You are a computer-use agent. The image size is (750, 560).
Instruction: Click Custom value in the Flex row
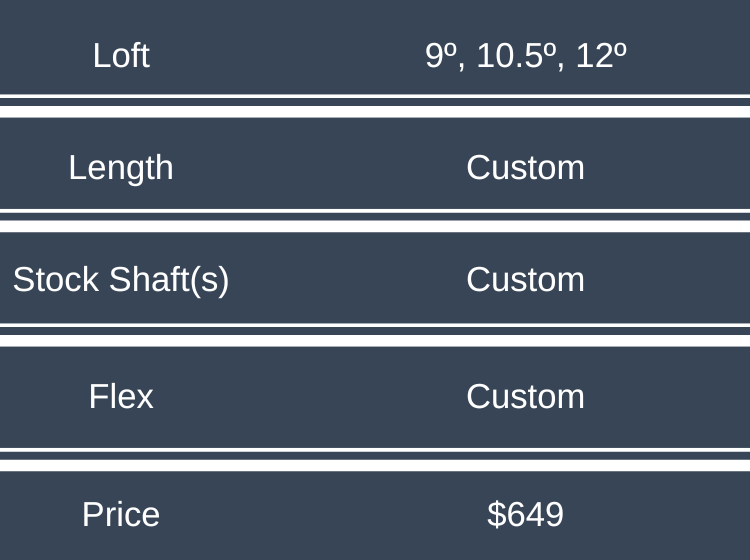[x=525, y=397]
